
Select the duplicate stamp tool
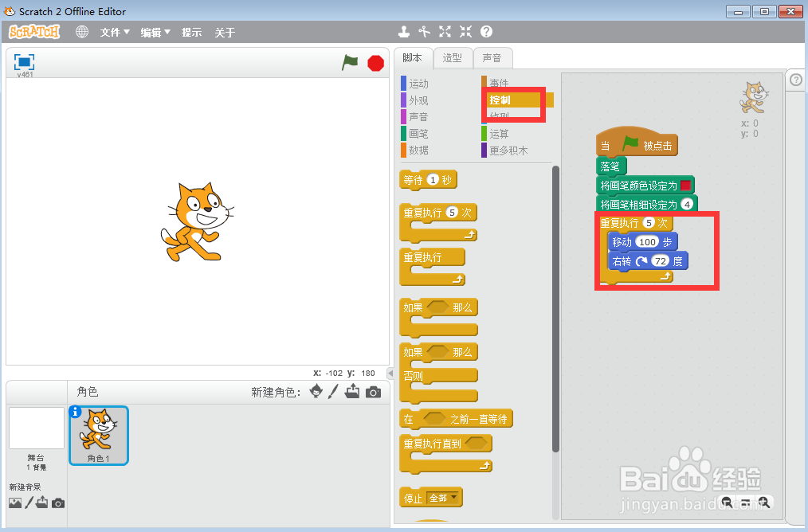tap(403, 31)
